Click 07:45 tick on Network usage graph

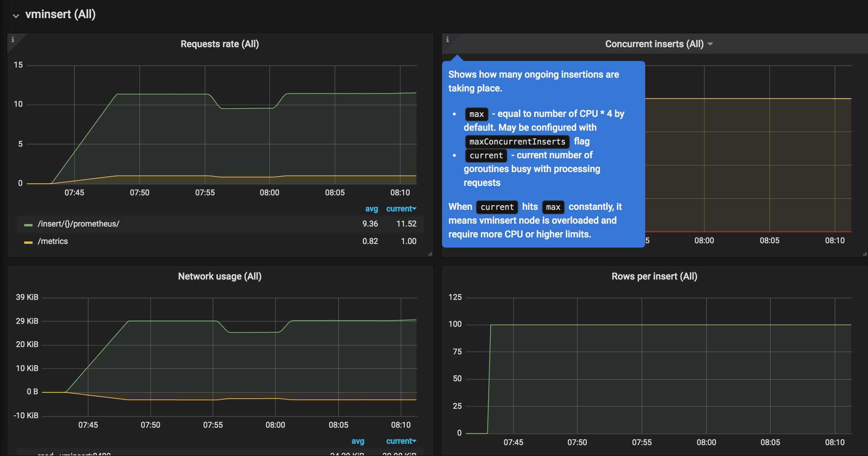coord(88,425)
